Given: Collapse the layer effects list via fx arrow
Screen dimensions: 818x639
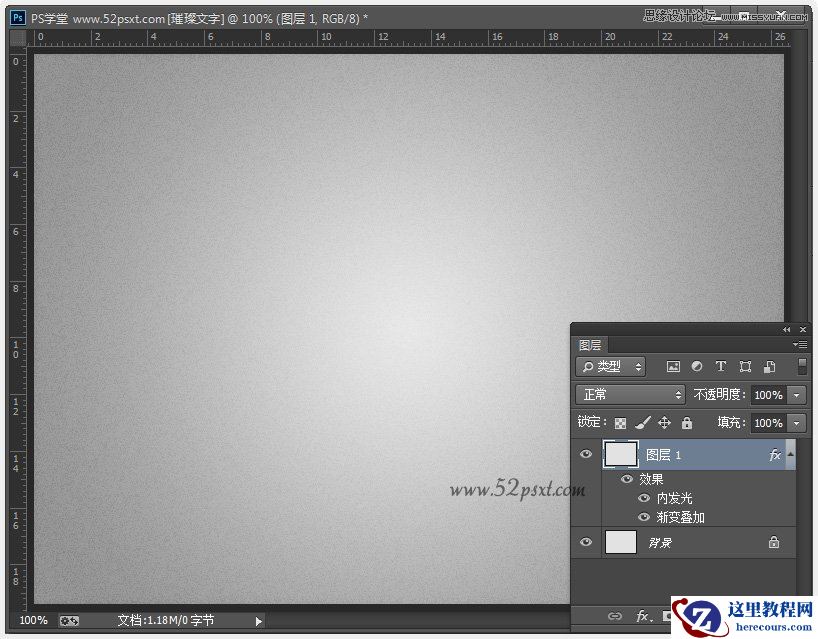Looking at the screenshot, I should [x=791, y=454].
